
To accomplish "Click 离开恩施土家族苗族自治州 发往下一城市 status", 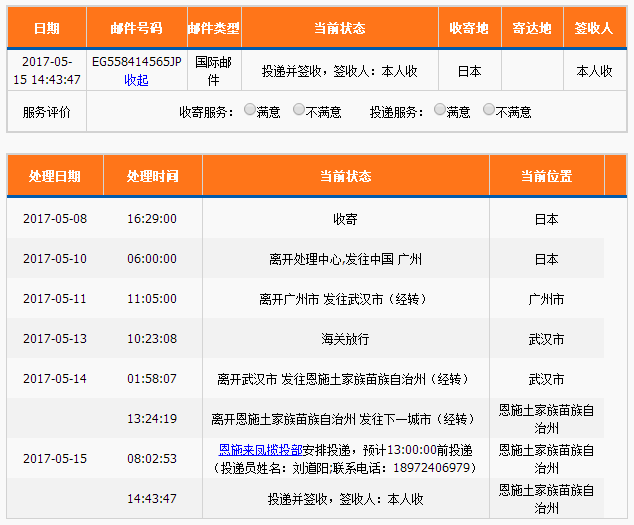I will (345, 419).
